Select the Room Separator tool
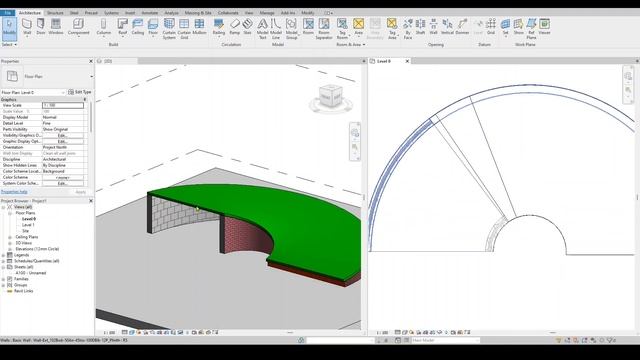The height and width of the screenshot is (360, 640). pos(324,29)
